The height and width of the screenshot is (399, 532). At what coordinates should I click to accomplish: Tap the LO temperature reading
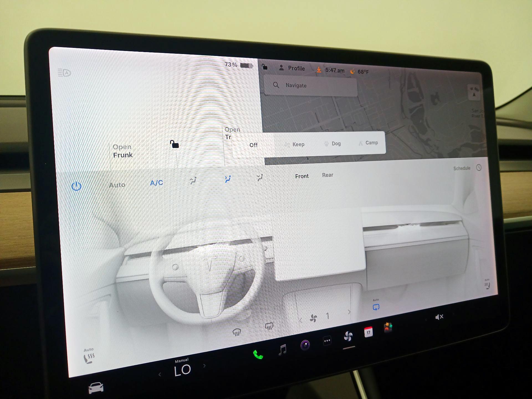coord(182,370)
